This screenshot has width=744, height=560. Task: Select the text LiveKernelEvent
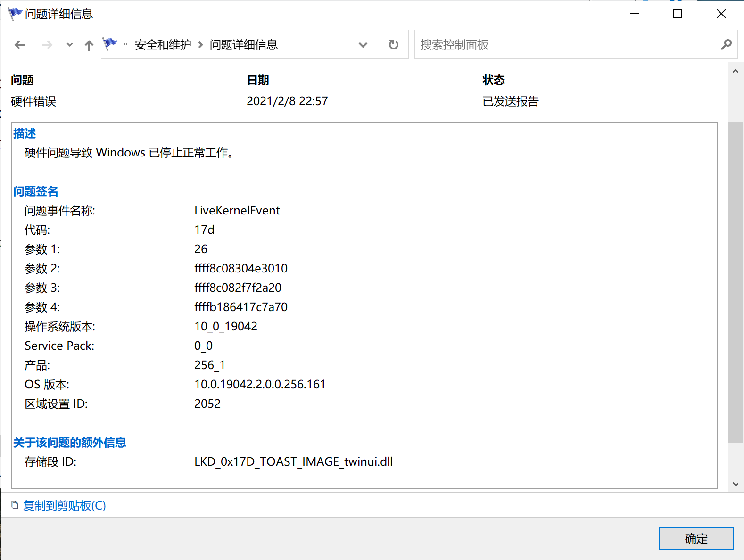237,210
